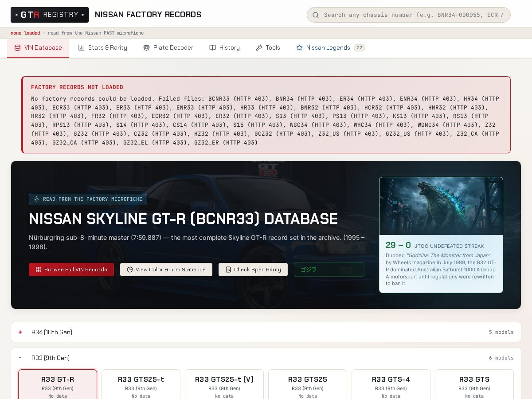532x399 pixels.
Task: Select the R33 GTS25-t (V) model card
Action: pos(224,384)
